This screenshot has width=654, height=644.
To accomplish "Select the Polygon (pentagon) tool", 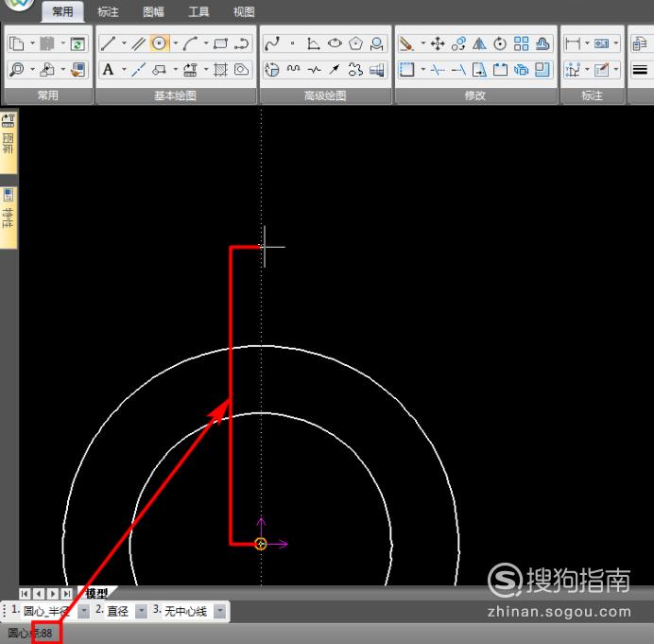I will click(x=355, y=44).
